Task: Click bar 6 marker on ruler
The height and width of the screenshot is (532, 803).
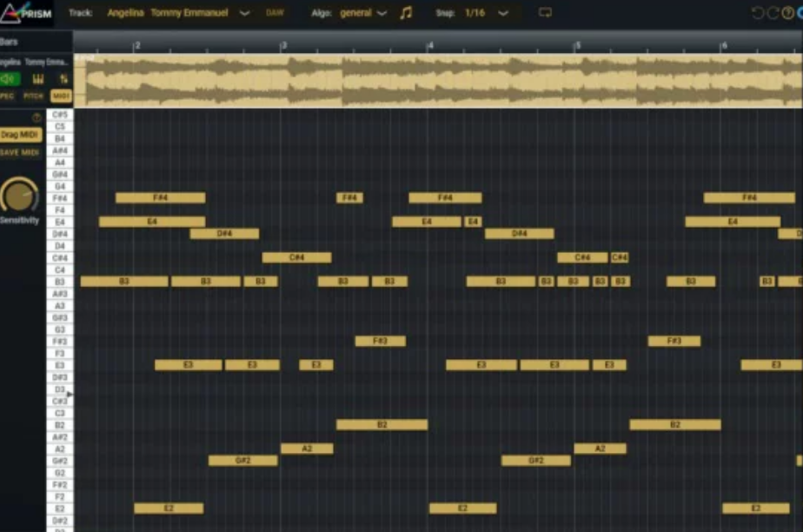Action: tap(724, 45)
